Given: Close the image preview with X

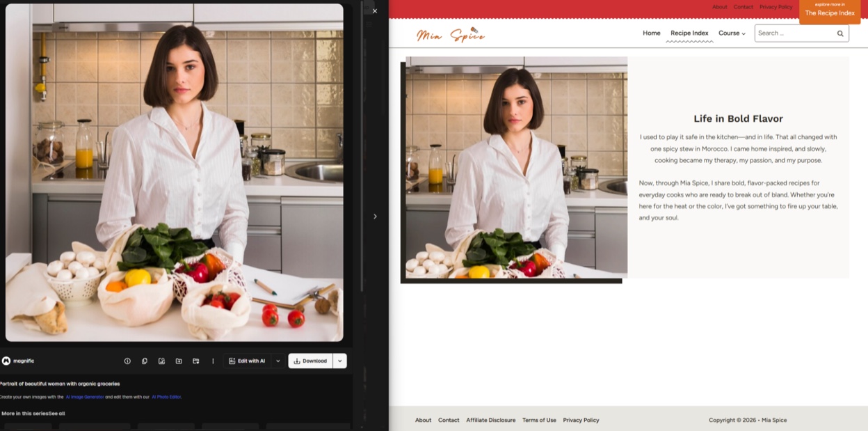Looking at the screenshot, I should tap(375, 10).
